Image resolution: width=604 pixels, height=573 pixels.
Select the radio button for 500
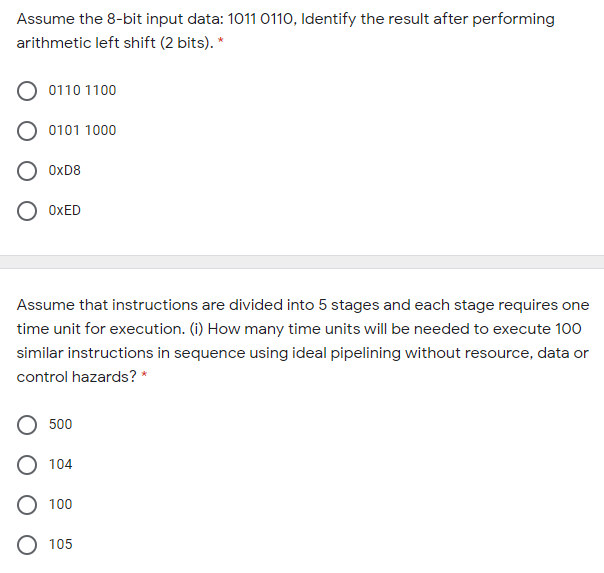tap(29, 425)
